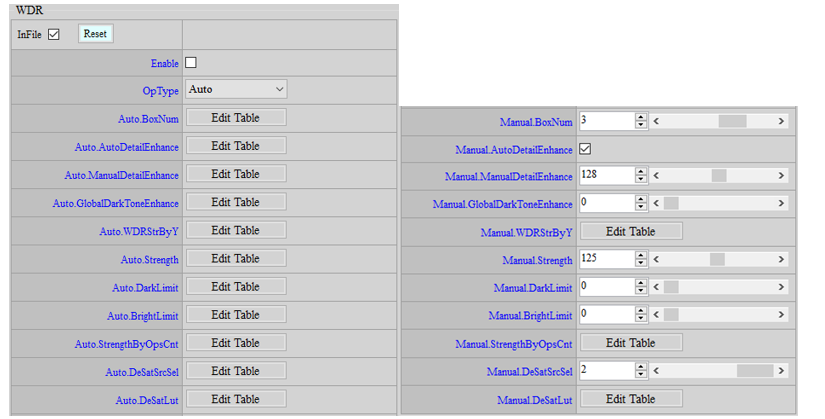The height and width of the screenshot is (419, 825).
Task: Uncheck Manual.AutoDetailEnhance checkbox
Action: 585,149
